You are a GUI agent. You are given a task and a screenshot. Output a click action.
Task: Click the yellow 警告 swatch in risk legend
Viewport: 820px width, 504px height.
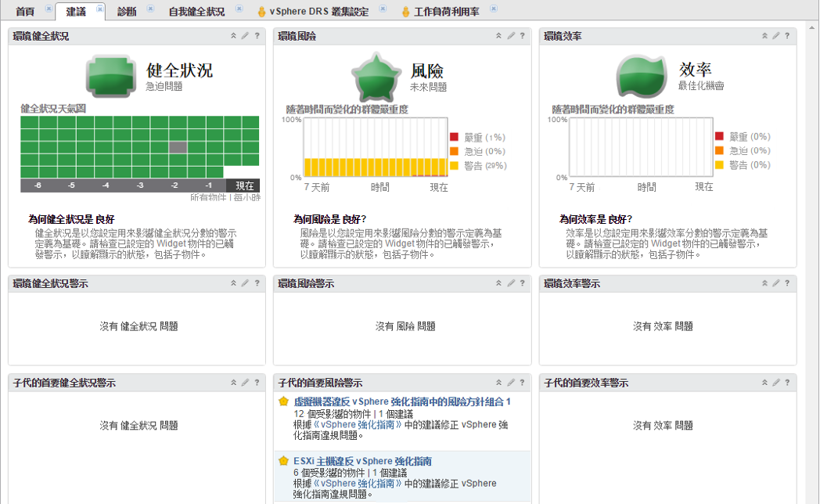(x=454, y=165)
